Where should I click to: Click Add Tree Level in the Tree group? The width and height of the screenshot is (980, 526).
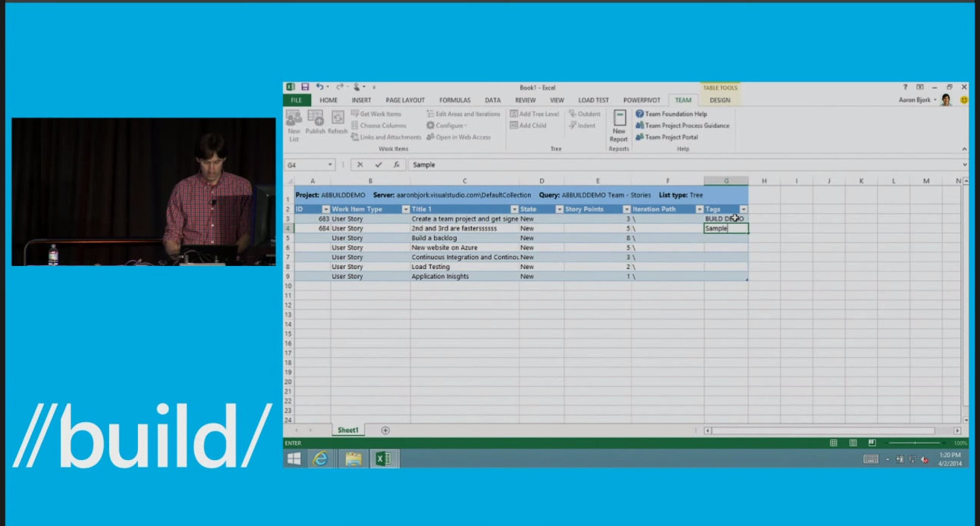coord(535,114)
